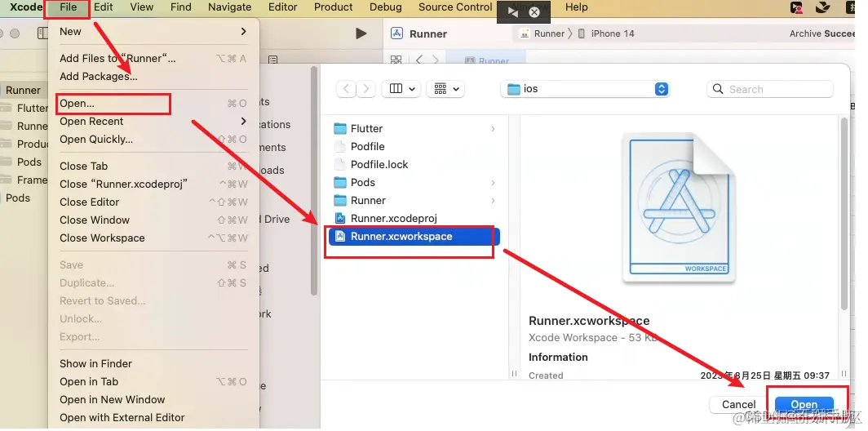Choose Close "Runner.xcodeproj"
The height and width of the screenshot is (431, 868).
(x=153, y=184)
